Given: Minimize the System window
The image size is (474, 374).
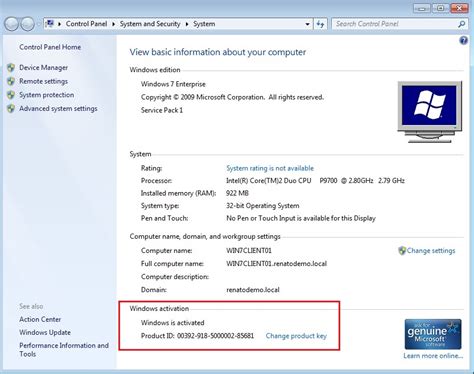Looking at the screenshot, I should click(x=422, y=8).
